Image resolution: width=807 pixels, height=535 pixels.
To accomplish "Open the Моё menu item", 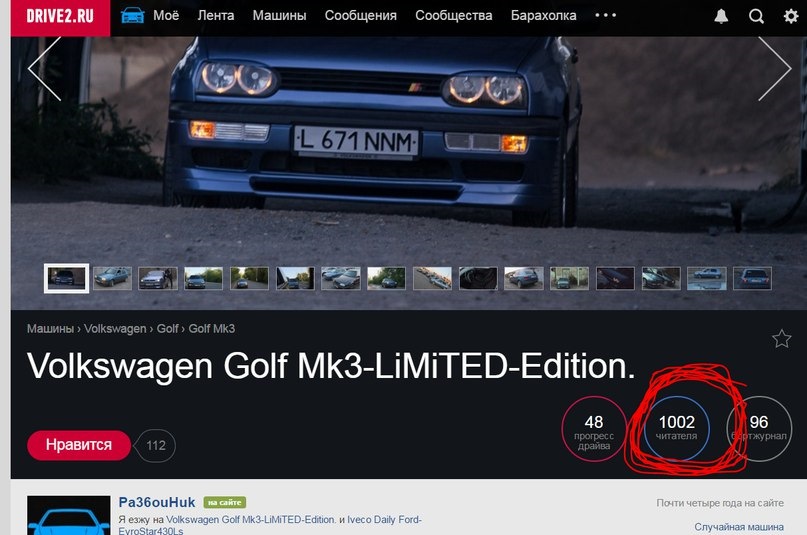I will click(x=166, y=15).
